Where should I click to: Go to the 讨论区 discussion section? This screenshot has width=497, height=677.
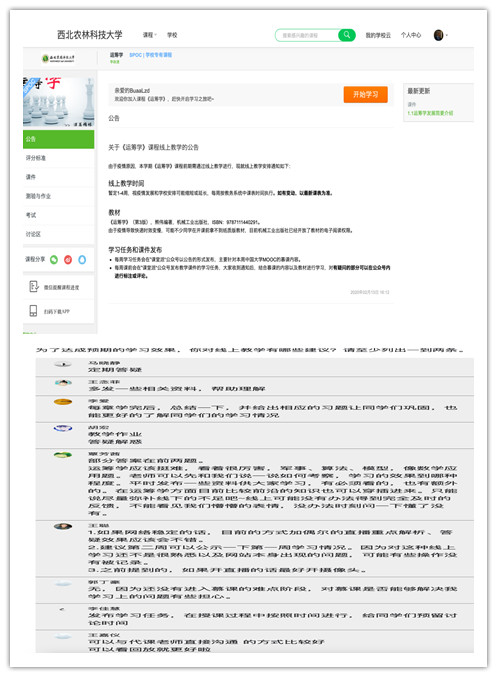point(58,234)
